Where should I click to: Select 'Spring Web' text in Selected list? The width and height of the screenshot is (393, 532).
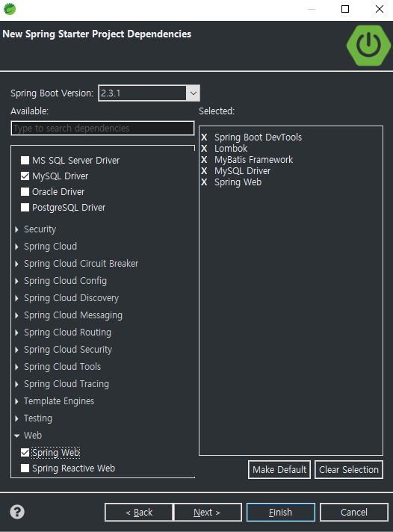coord(238,182)
